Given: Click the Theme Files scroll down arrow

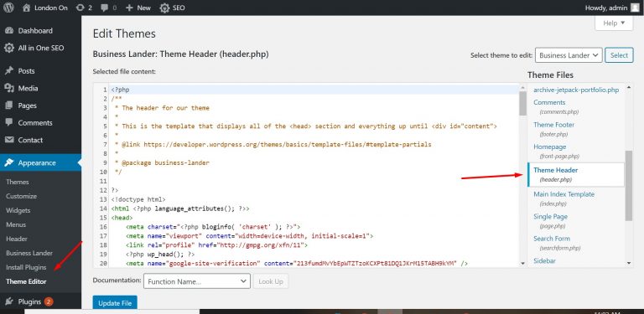Looking at the screenshot, I should click(x=629, y=263).
